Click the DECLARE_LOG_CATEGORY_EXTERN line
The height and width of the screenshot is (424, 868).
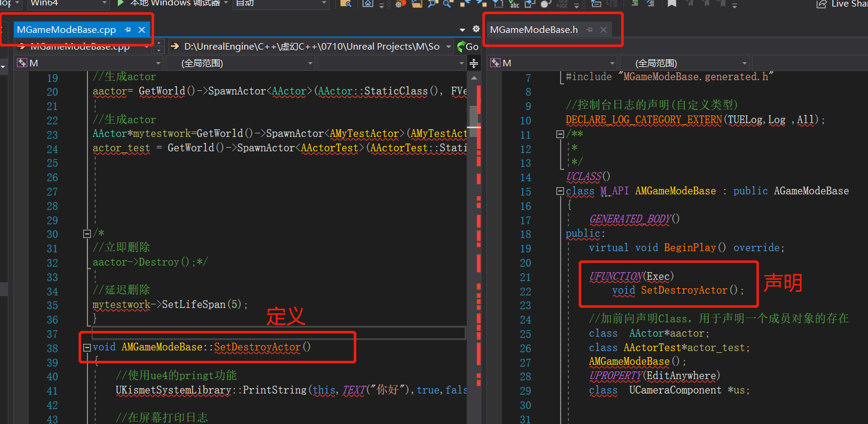coord(696,120)
